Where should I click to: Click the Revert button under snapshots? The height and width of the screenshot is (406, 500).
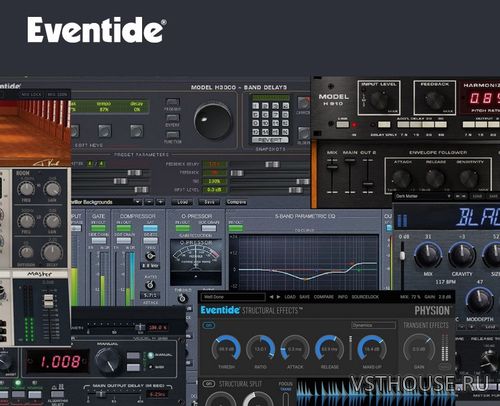click(x=270, y=140)
